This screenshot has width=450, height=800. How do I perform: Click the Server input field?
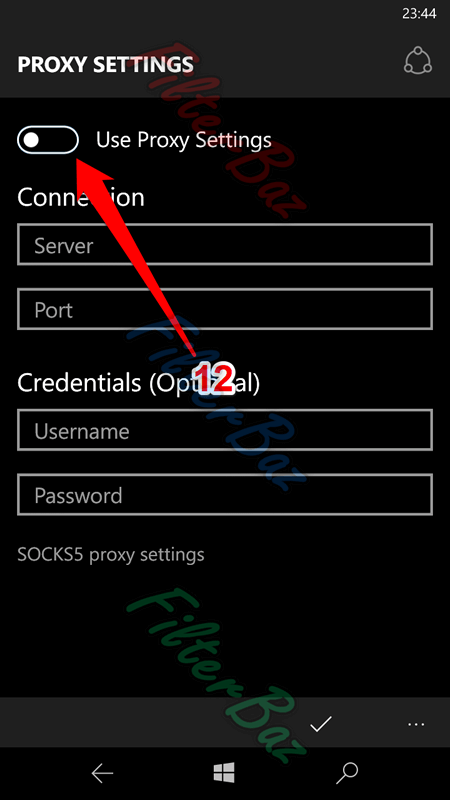pos(225,244)
